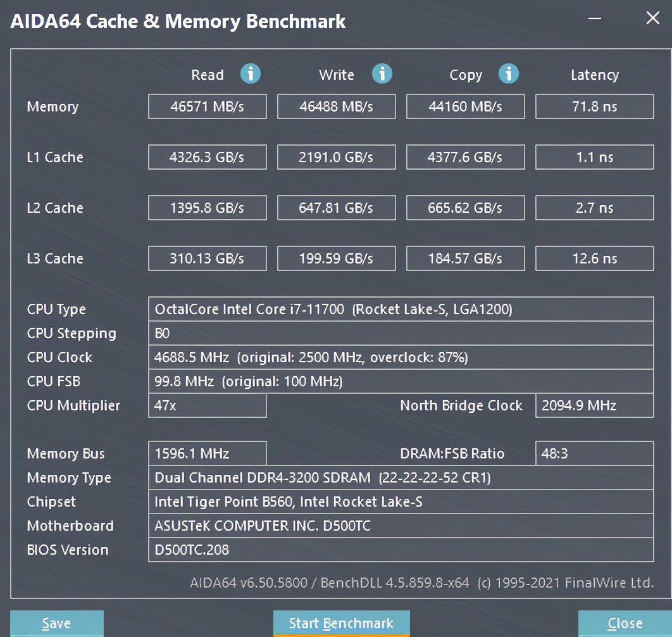Start Benchmark using the highlighted button
The image size is (672, 637).
[x=341, y=623]
